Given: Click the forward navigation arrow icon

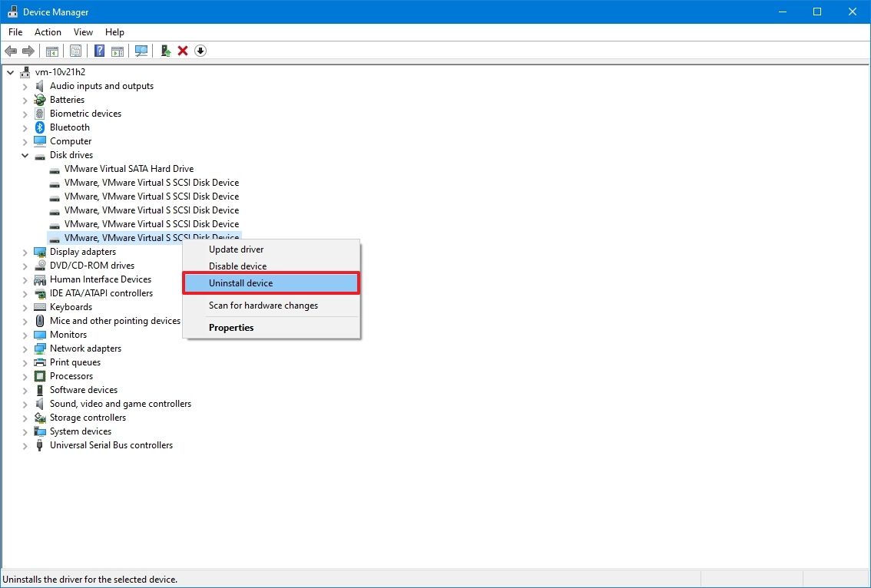Looking at the screenshot, I should (x=29, y=51).
